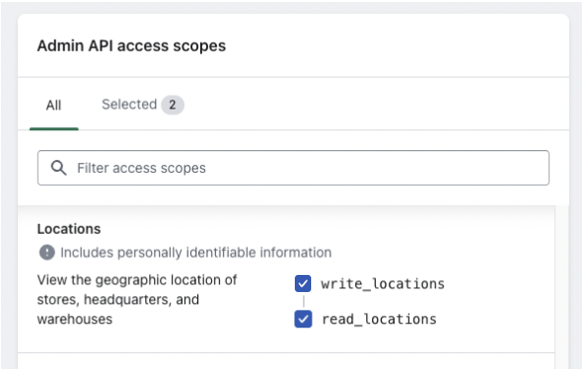Focus the Filter access scopes field
584x369 pixels.
coord(293,168)
